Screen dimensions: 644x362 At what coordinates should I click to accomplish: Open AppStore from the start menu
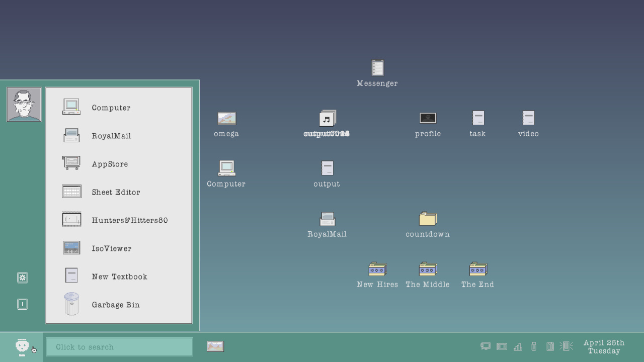[110, 164]
